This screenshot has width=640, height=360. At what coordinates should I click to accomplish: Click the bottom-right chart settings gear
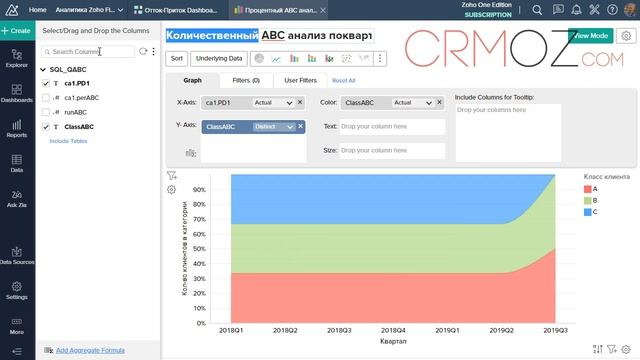626,349
